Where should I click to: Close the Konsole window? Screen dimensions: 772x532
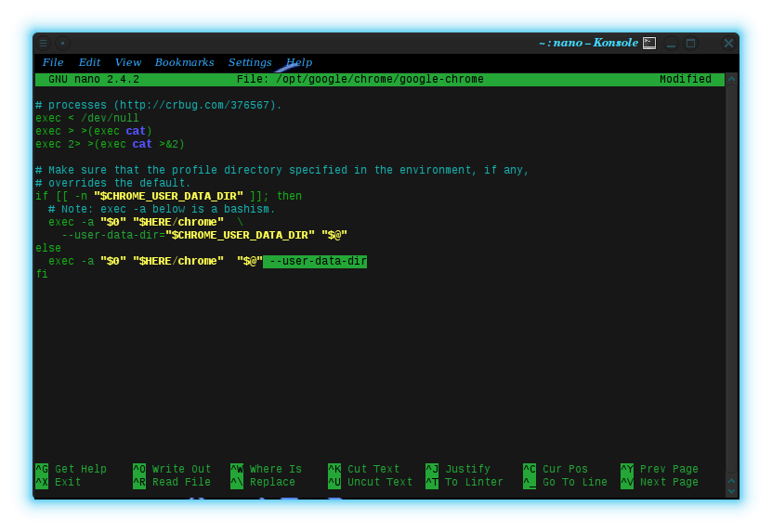(x=728, y=44)
